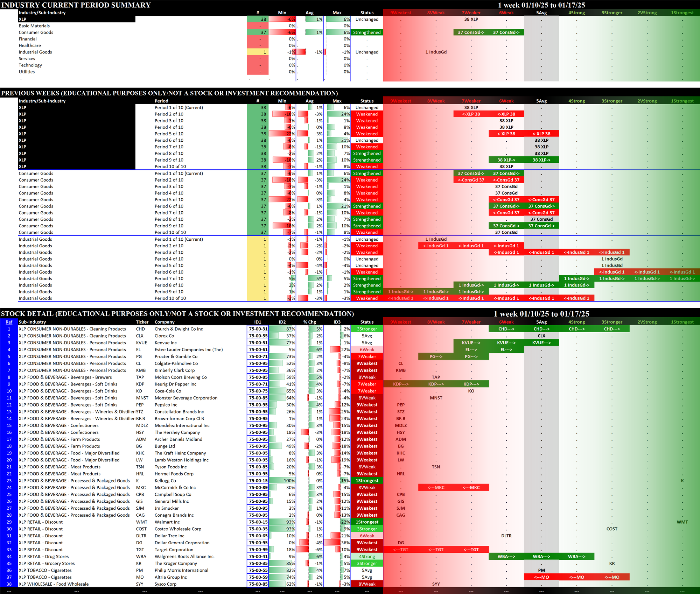Click Strengthened status for Consumer Goods summary
Image resolution: width=700 pixels, height=594 pixels.
point(366,32)
